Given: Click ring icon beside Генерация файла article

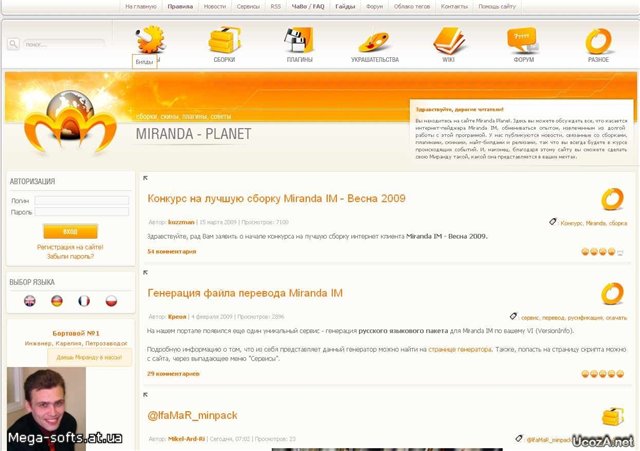Looking at the screenshot, I should click(612, 293).
